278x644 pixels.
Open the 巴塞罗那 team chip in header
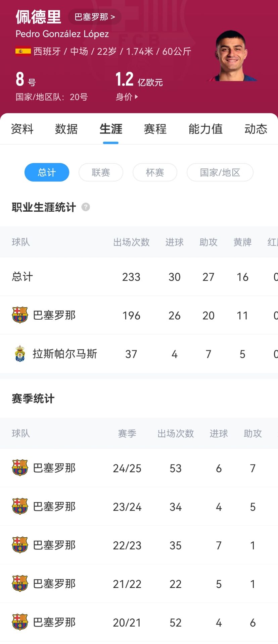(x=94, y=17)
